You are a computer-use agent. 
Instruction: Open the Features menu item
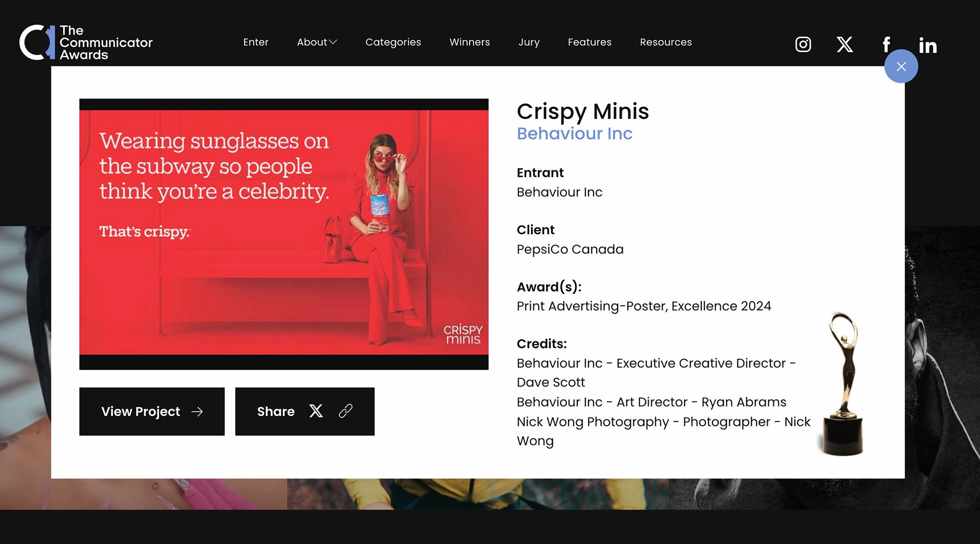click(x=590, y=42)
